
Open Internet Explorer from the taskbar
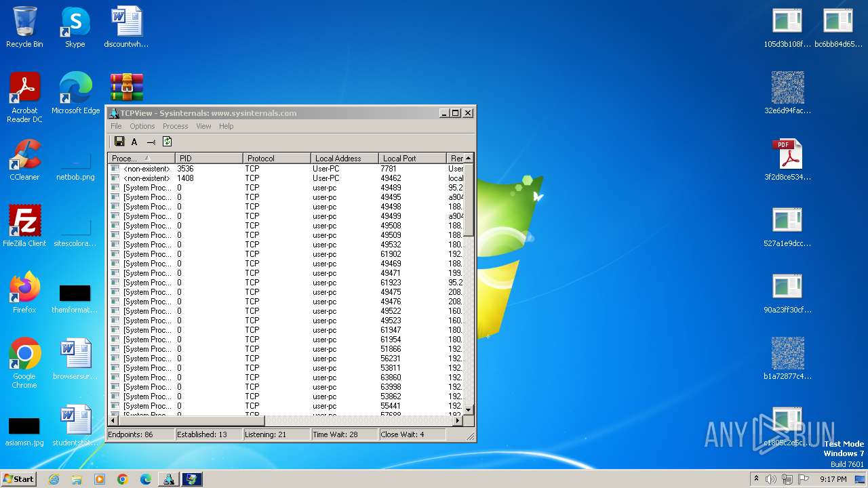click(54, 479)
